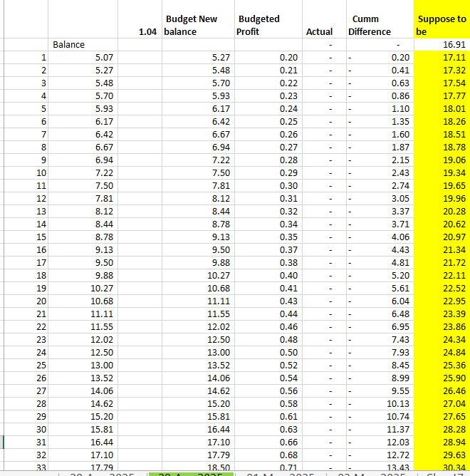Click Cumm Difference 3.71 in row 14
Image resolution: width=470 pixels, height=476 pixels.
pos(380,224)
